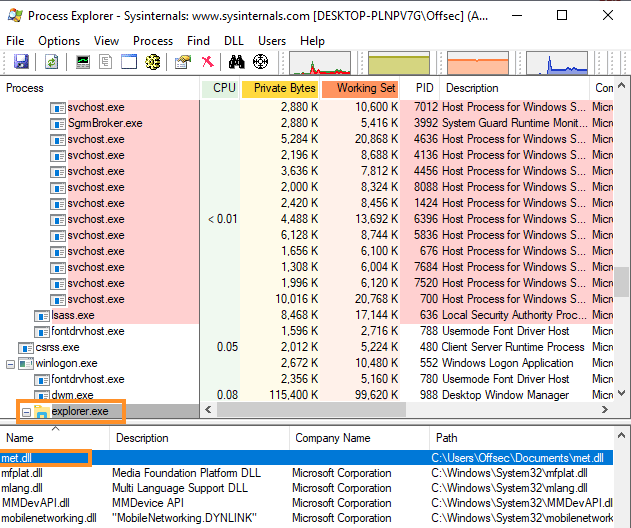This screenshot has width=631, height=528.
Task: Sort processes by the Description column header
Action: pos(514,88)
